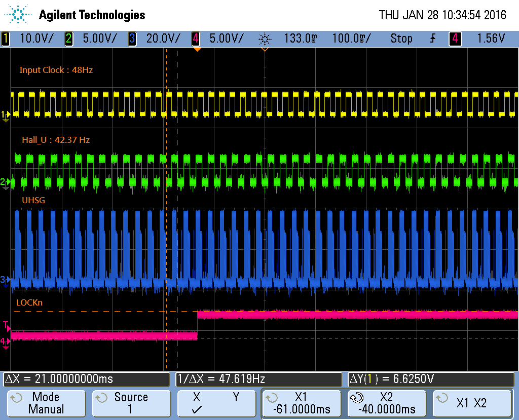
Task: Click the ΔX = 21.00000000ms readout
Action: pyautogui.click(x=86, y=379)
